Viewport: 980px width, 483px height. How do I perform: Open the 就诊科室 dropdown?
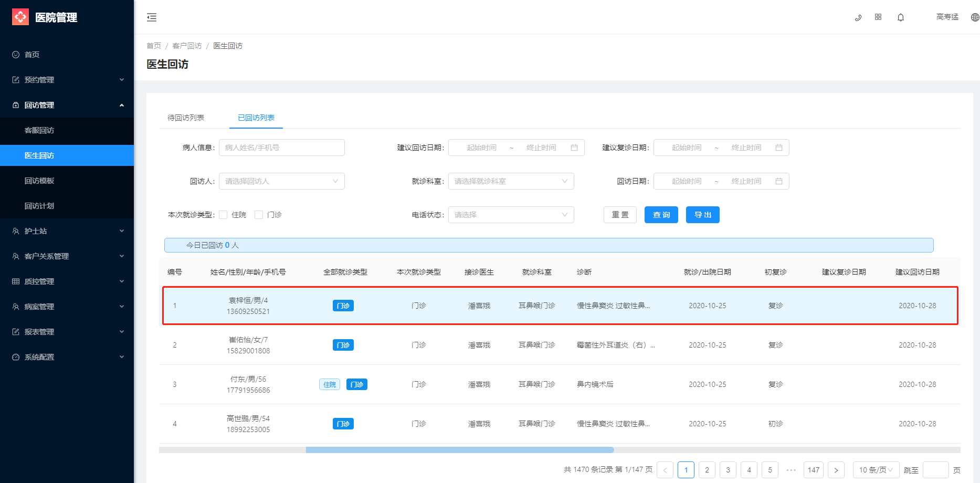click(511, 181)
